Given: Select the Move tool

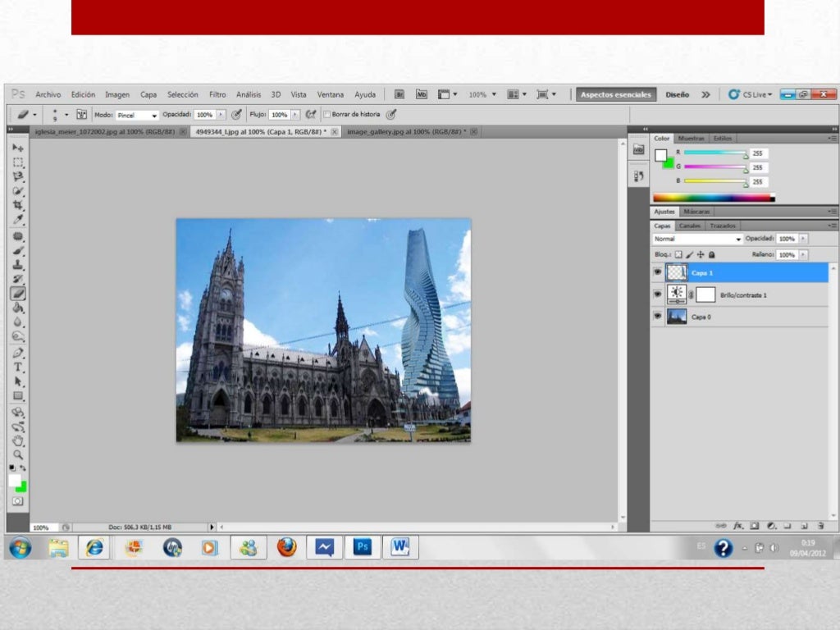Looking at the screenshot, I should pos(18,148).
